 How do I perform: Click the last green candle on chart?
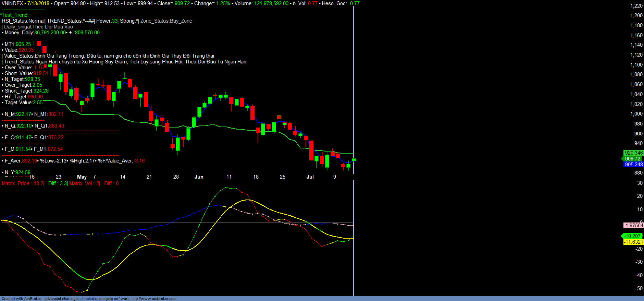tap(354, 160)
